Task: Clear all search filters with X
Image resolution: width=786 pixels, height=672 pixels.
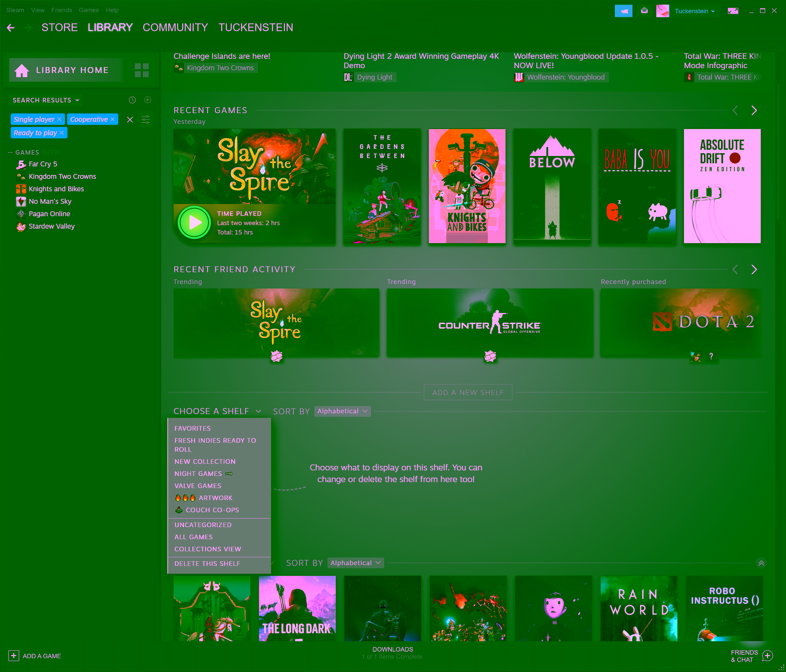Action: [x=130, y=120]
